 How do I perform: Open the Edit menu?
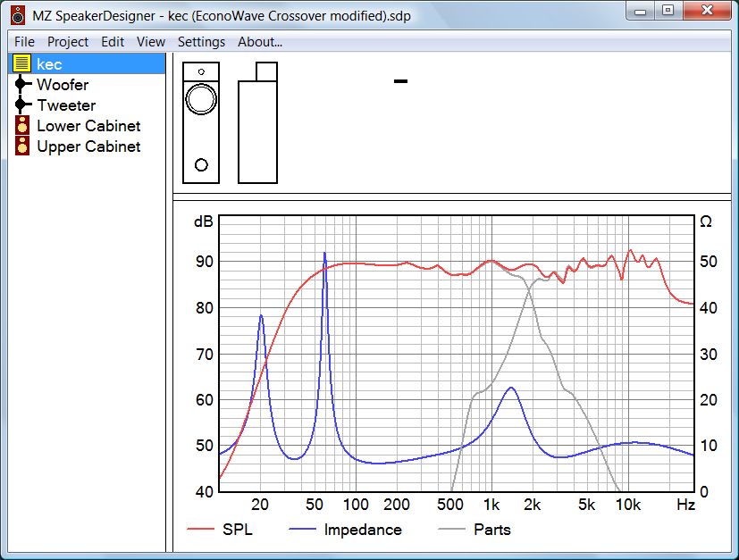113,42
